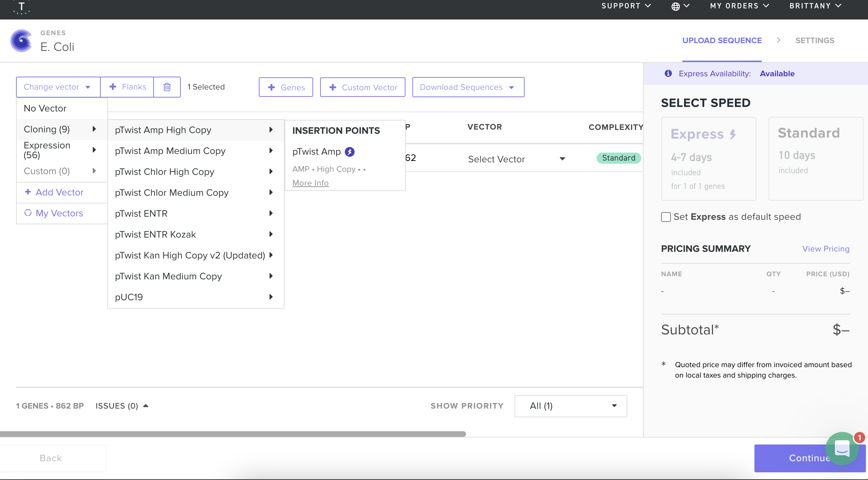
Task: Click the My Vectors refresh icon
Action: [28, 213]
